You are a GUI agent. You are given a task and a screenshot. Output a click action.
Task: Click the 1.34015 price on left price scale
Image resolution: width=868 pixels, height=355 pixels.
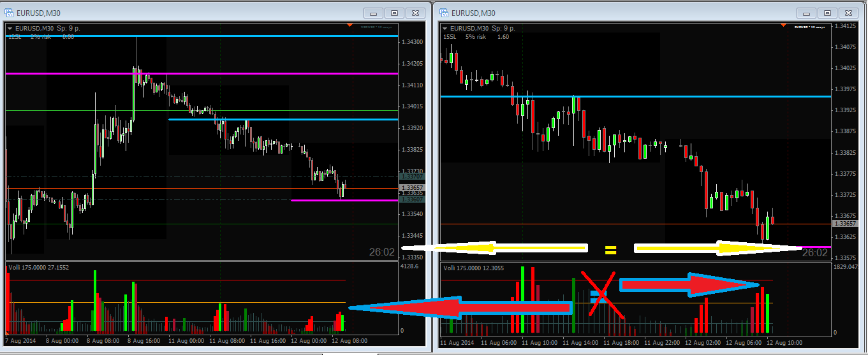[x=413, y=106]
